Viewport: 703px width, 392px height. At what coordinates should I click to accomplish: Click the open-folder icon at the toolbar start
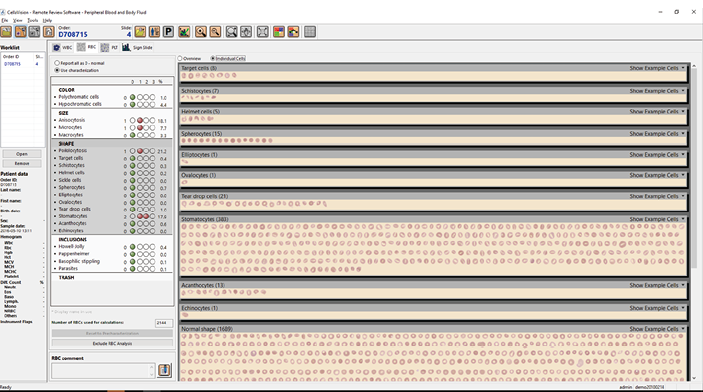(x=6, y=31)
